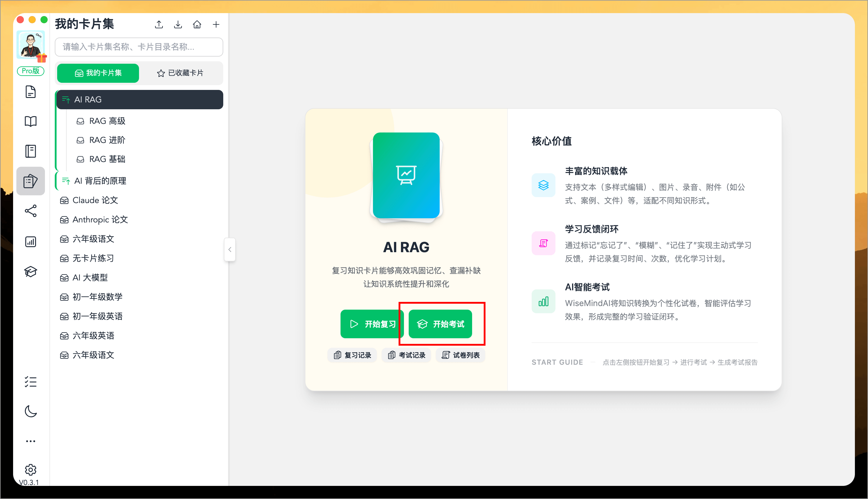
Task: Click the import download icon next to upload
Action: (x=178, y=24)
